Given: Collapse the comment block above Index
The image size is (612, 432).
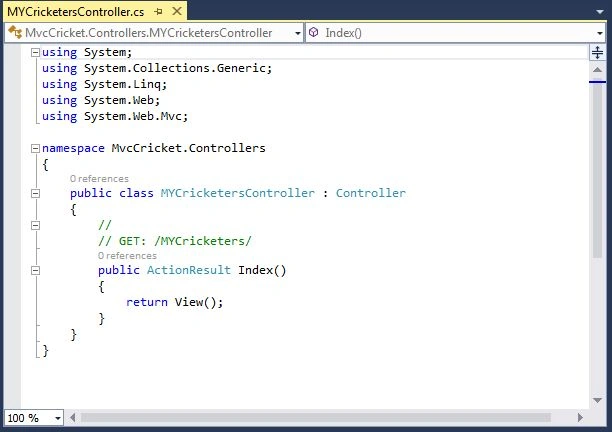Looking at the screenshot, I should point(35,225).
